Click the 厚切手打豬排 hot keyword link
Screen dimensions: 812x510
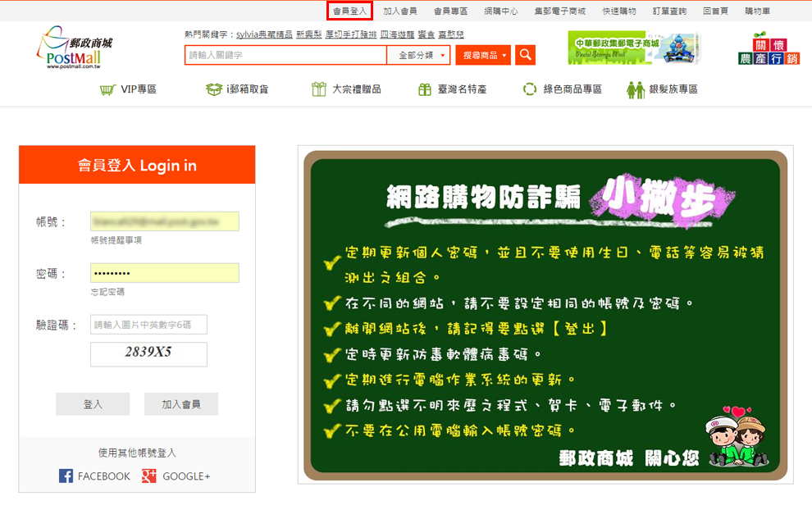pos(350,34)
